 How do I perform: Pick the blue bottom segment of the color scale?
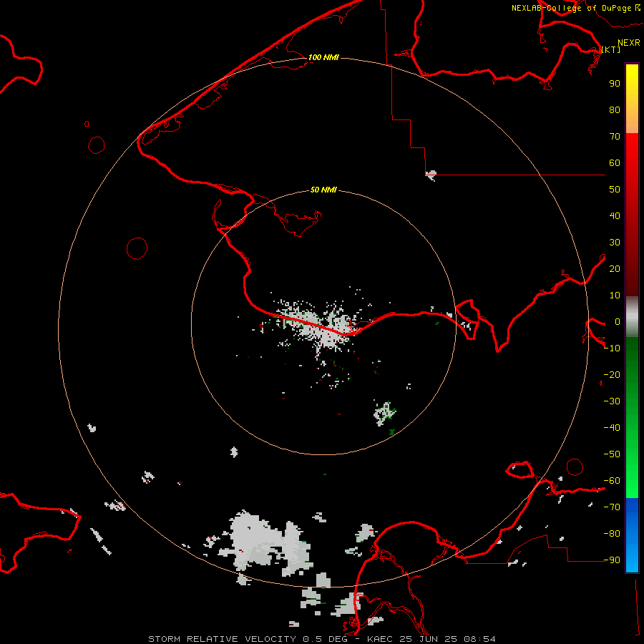(x=632, y=535)
